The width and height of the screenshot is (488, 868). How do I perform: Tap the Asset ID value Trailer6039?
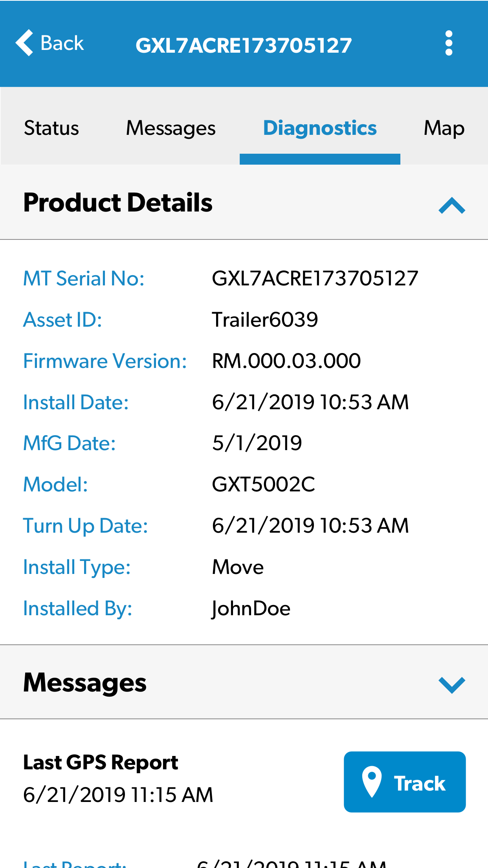click(265, 320)
